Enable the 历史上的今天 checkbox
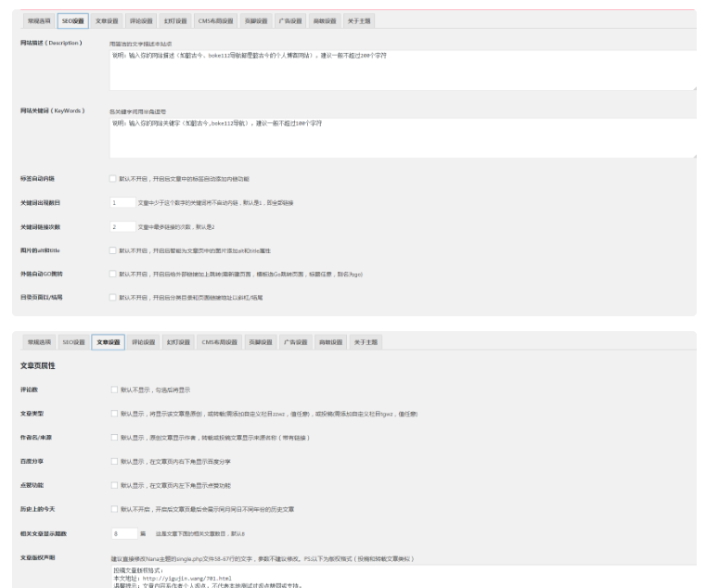706x588 pixels. coord(113,509)
